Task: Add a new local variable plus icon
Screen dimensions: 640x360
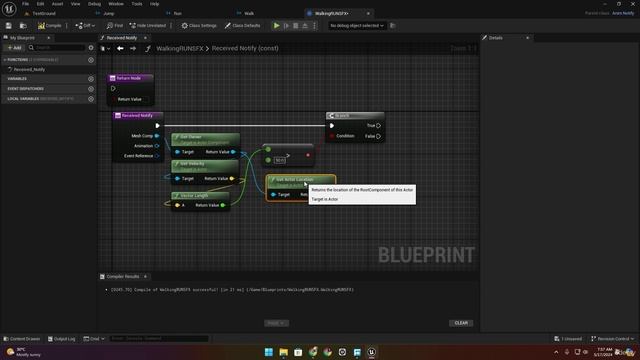Action: point(91,99)
